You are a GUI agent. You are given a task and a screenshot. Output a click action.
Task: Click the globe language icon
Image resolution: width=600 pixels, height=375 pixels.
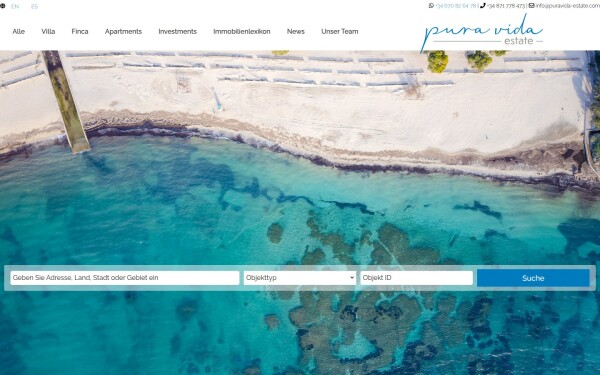[2, 6]
